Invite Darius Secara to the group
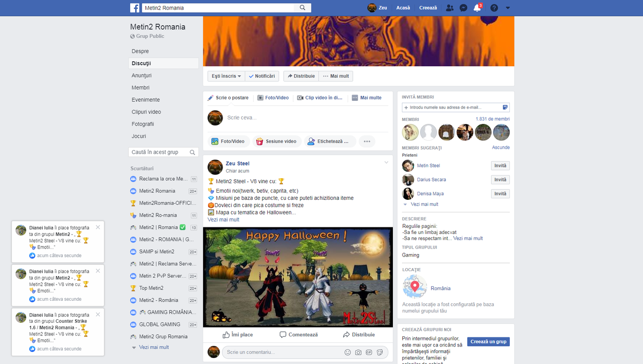Image resolution: width=643 pixels, height=364 pixels. 500,179
